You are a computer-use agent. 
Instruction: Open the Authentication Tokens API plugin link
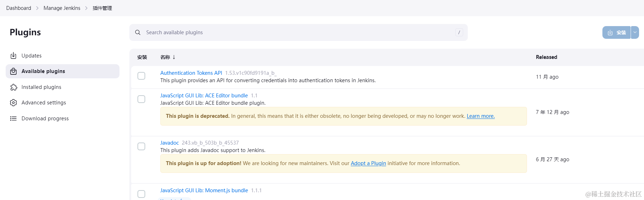click(191, 73)
